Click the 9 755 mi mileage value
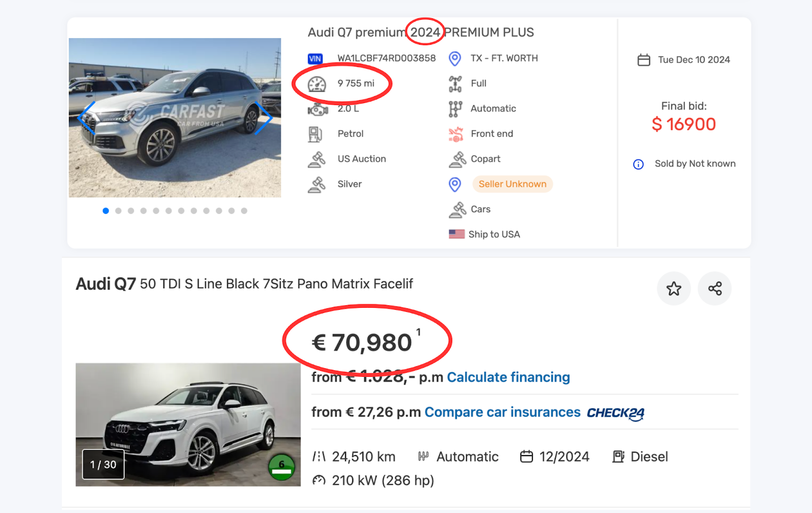The image size is (812, 513). pyautogui.click(x=356, y=83)
